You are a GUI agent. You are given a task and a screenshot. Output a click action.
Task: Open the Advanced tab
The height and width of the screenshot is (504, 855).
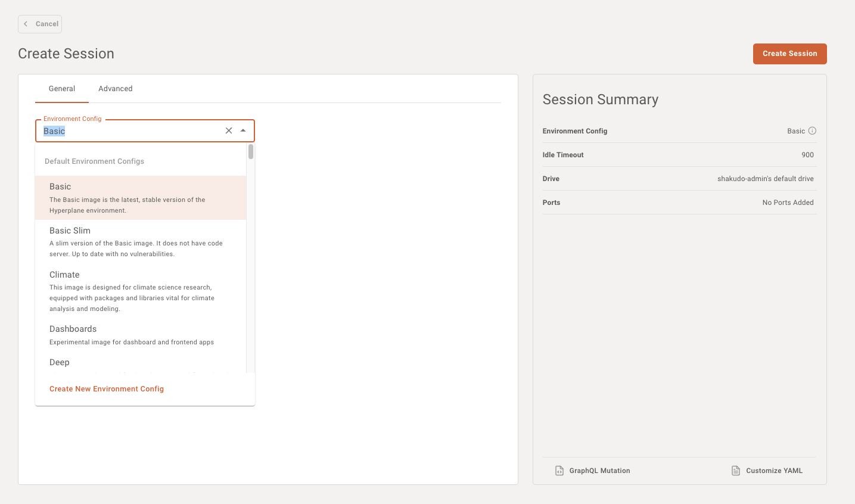tap(116, 89)
